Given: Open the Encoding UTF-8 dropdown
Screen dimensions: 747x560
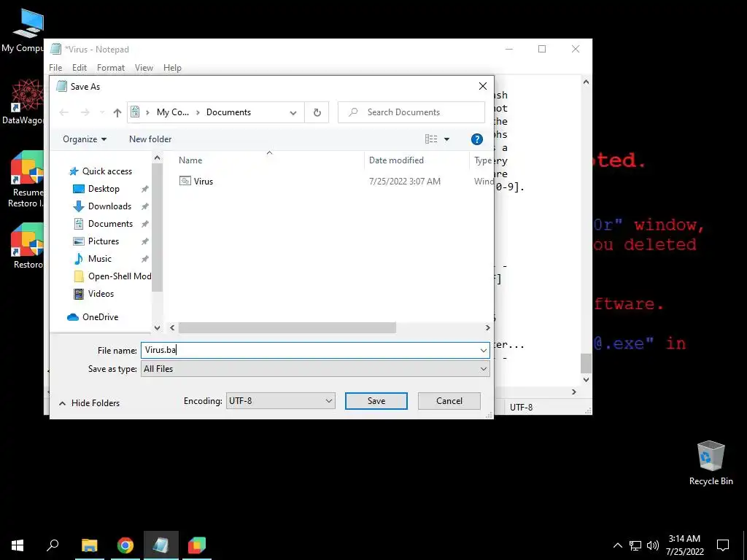Looking at the screenshot, I should (x=281, y=401).
